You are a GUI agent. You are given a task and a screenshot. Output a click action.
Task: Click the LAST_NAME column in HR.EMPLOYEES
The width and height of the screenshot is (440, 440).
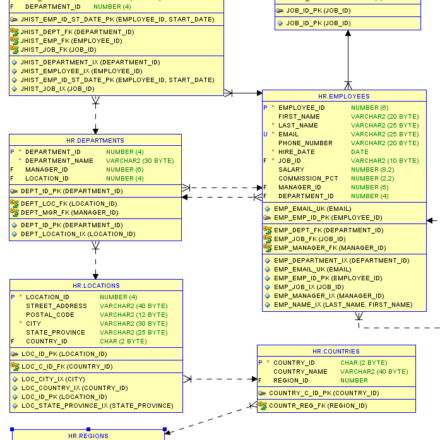pyautogui.click(x=298, y=126)
